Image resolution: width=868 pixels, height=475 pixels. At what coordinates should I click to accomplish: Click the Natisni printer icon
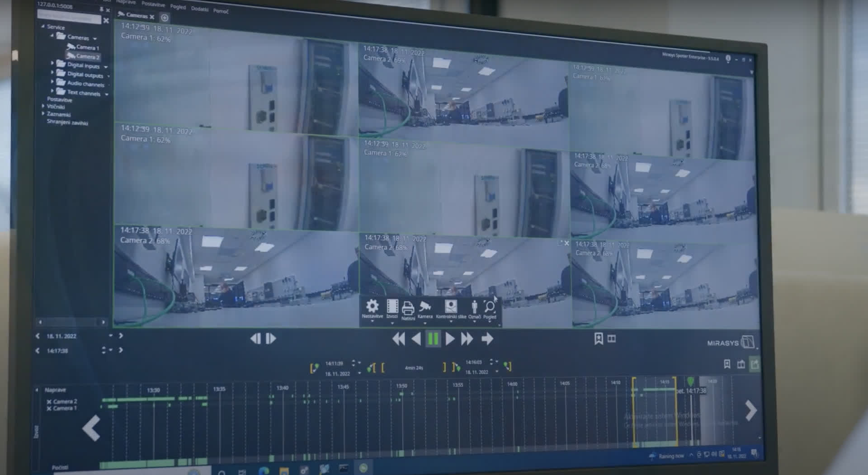pos(408,309)
